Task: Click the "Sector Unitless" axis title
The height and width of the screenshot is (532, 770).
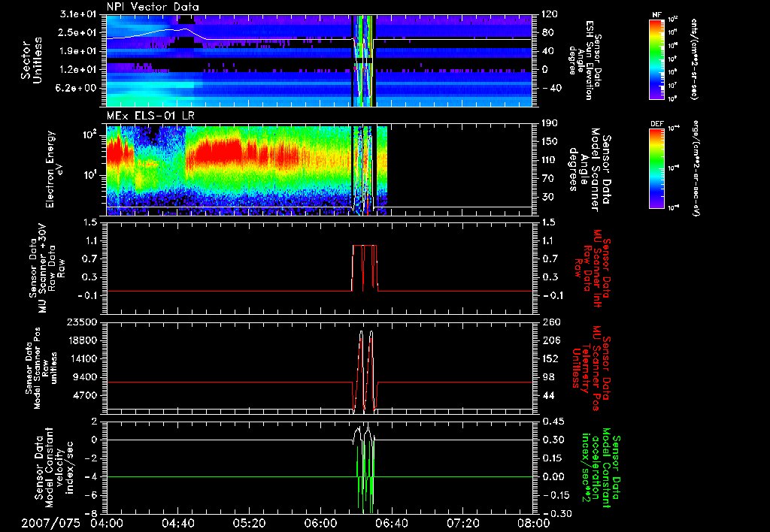Action: pos(32,60)
